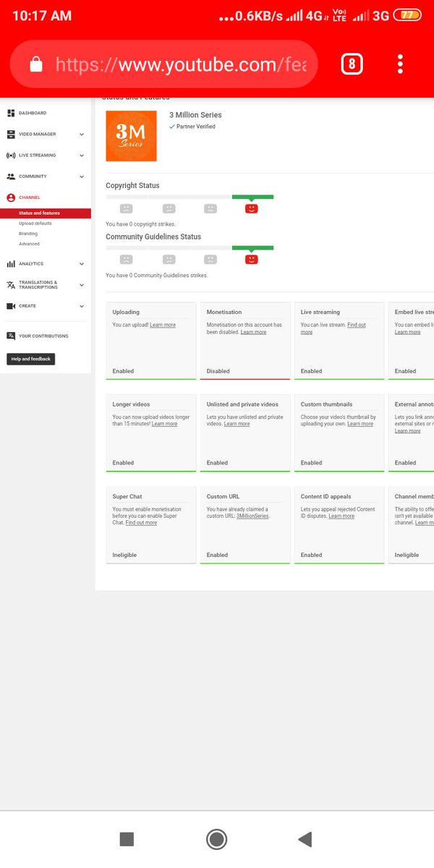Open Upload defaults menu item
The width and height of the screenshot is (434, 868).
[35, 224]
